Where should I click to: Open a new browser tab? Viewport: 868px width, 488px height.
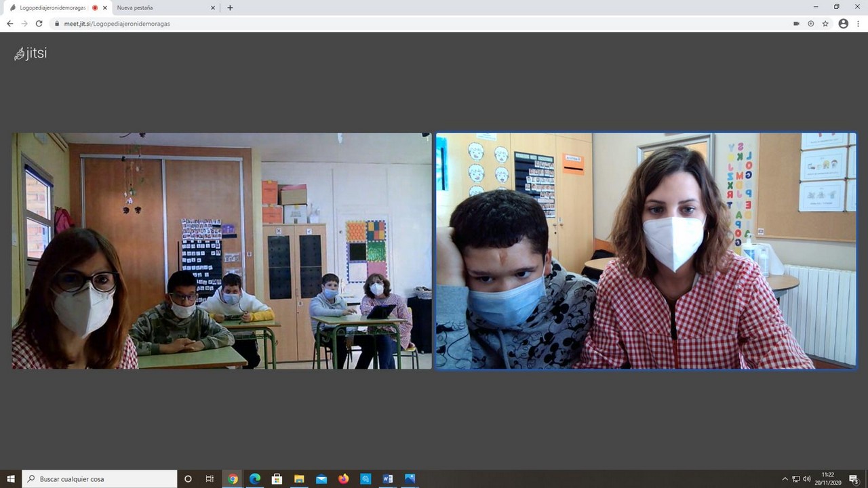point(230,8)
